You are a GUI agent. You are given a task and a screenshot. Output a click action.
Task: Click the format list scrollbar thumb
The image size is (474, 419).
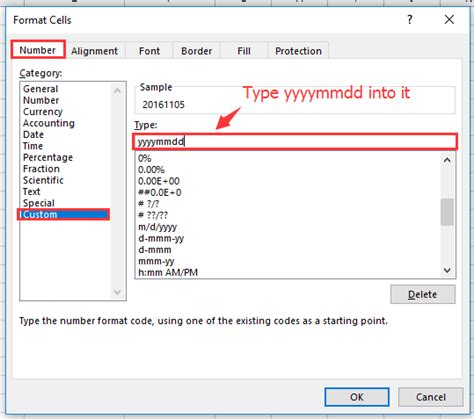[x=447, y=212]
